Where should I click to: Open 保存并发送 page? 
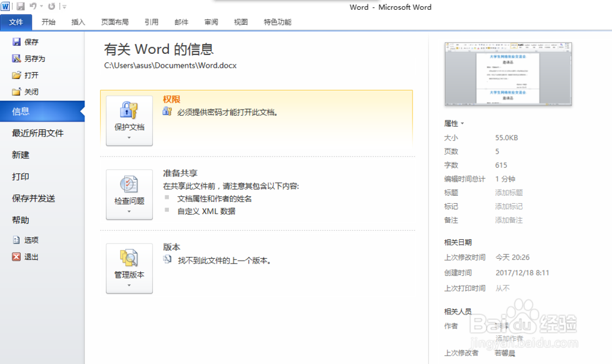click(x=34, y=198)
